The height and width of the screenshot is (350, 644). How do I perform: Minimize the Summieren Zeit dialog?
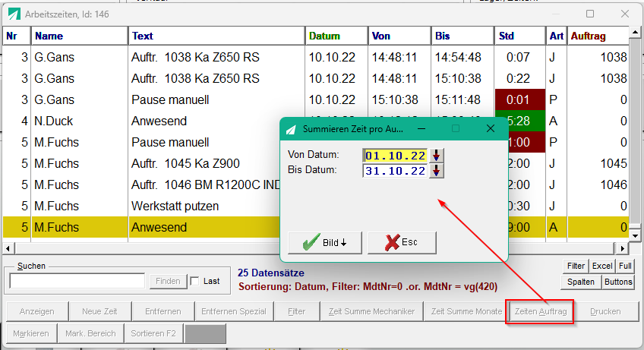coord(421,128)
